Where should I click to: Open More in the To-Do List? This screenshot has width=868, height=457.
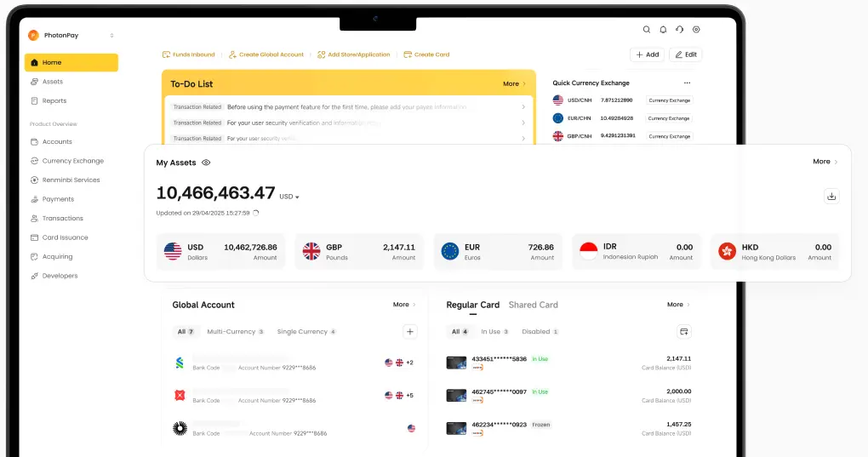pyautogui.click(x=514, y=84)
